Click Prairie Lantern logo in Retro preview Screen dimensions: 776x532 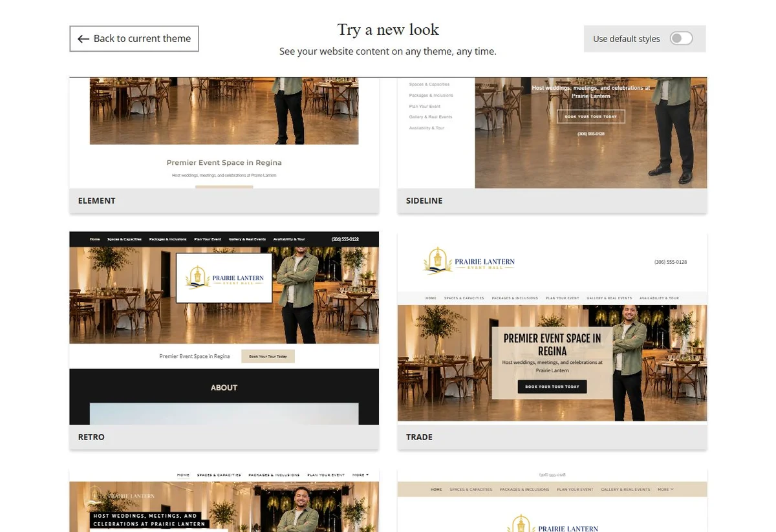[x=224, y=278]
